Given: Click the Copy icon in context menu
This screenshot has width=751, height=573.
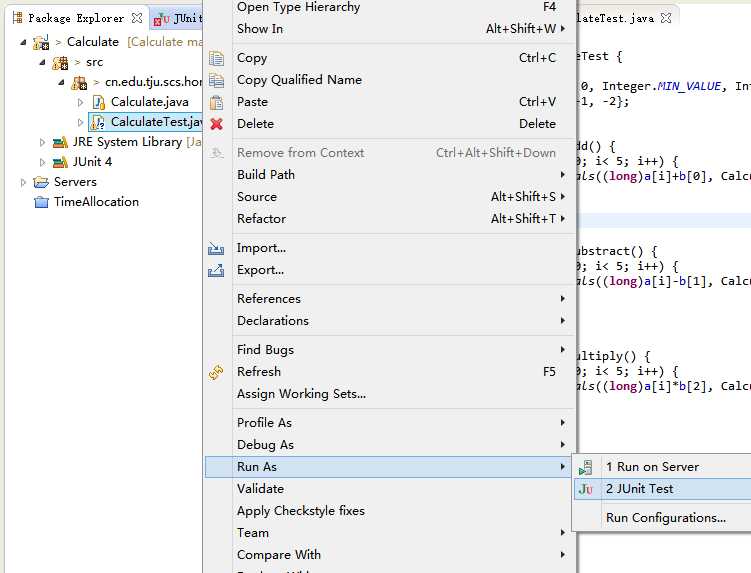Looking at the screenshot, I should pyautogui.click(x=216, y=58).
